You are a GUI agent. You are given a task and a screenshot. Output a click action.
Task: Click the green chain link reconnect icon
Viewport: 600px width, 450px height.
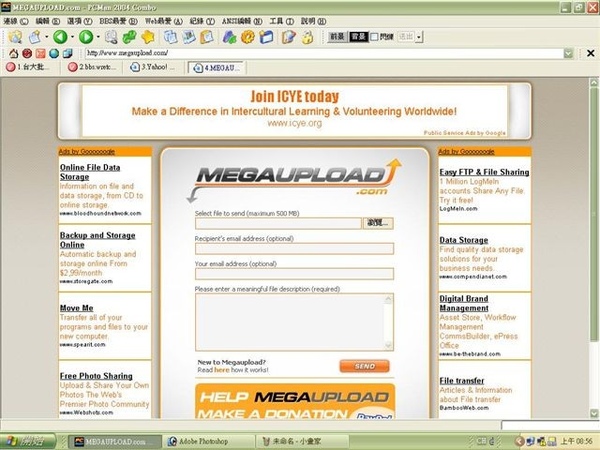130,37
